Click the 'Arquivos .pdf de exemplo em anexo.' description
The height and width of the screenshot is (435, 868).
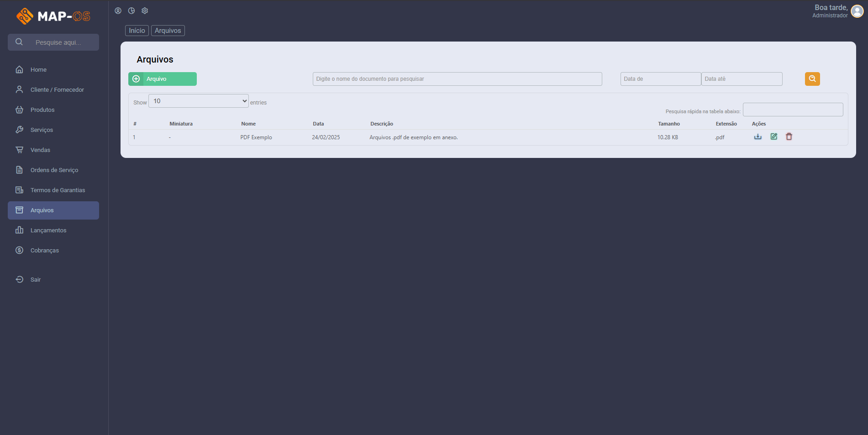(414, 137)
